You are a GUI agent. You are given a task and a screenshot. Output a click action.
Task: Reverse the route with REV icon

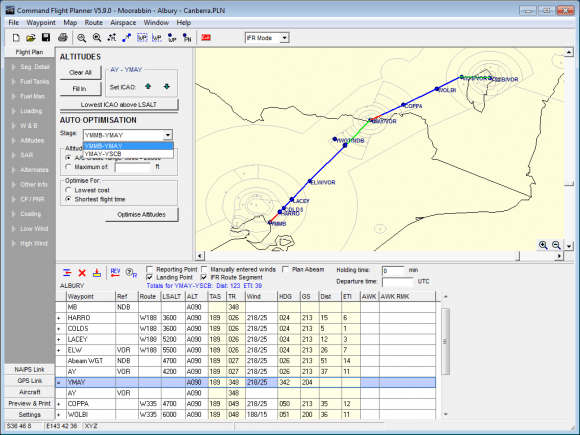(x=115, y=273)
